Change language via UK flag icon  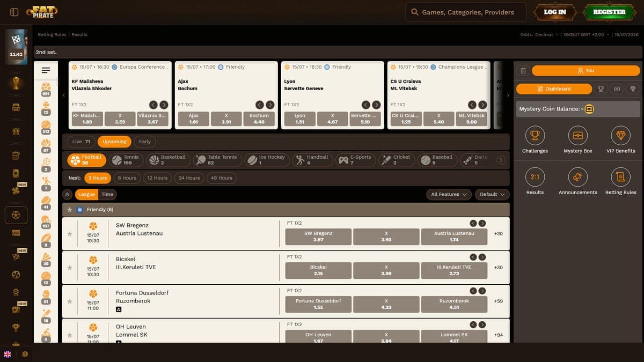(8, 354)
